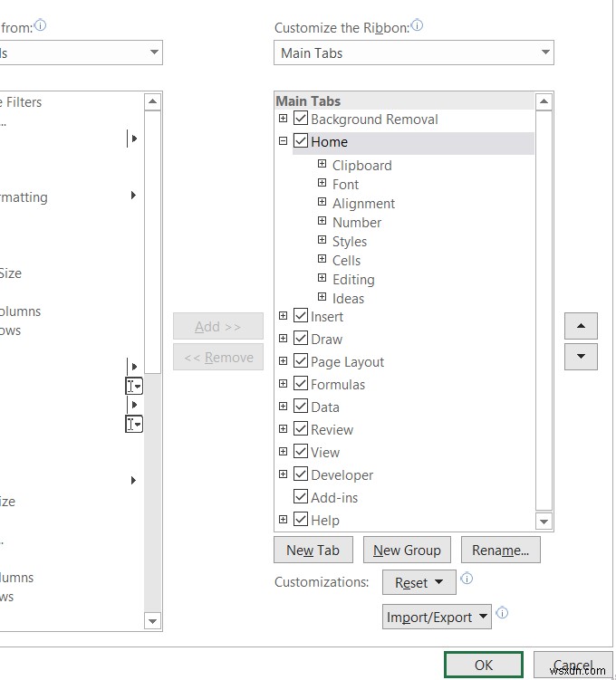Collapse the Home tab tree node
This screenshot has height=680, width=616.
pos(283,140)
